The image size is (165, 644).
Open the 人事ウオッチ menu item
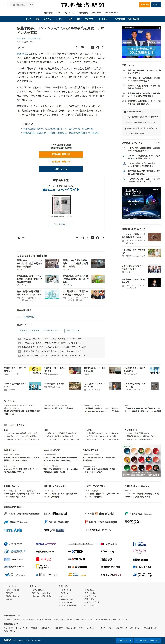click(96, 13)
